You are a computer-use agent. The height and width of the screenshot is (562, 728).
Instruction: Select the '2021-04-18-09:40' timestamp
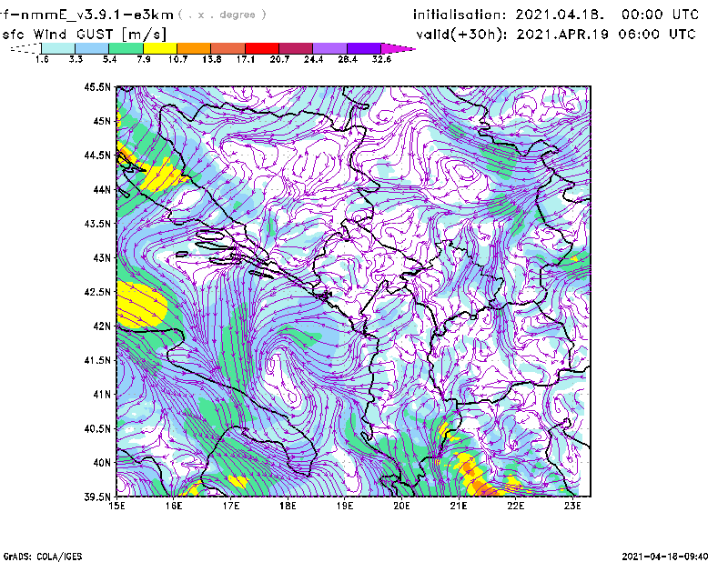point(665,557)
